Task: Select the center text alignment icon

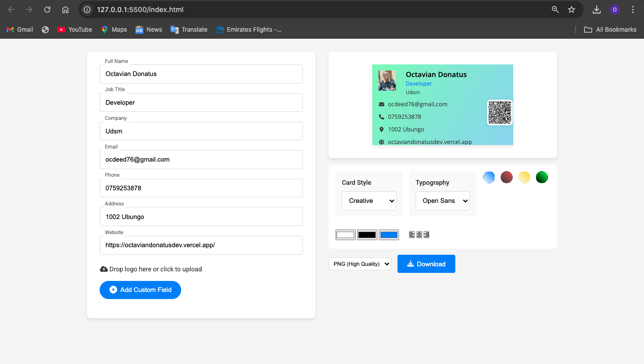Action: point(419,235)
